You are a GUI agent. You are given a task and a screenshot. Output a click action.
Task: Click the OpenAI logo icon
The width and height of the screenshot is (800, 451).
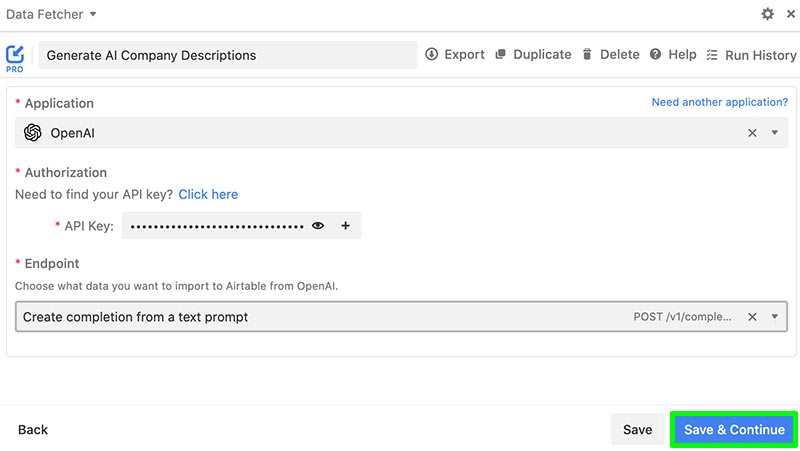(33, 133)
